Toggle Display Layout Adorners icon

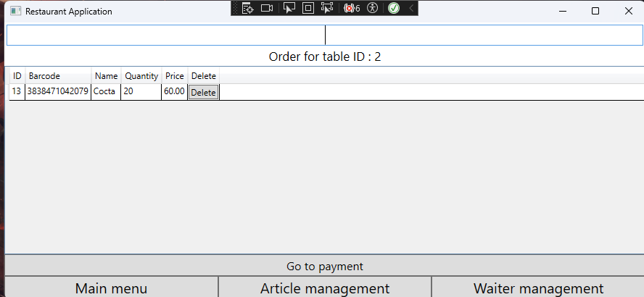tap(308, 8)
